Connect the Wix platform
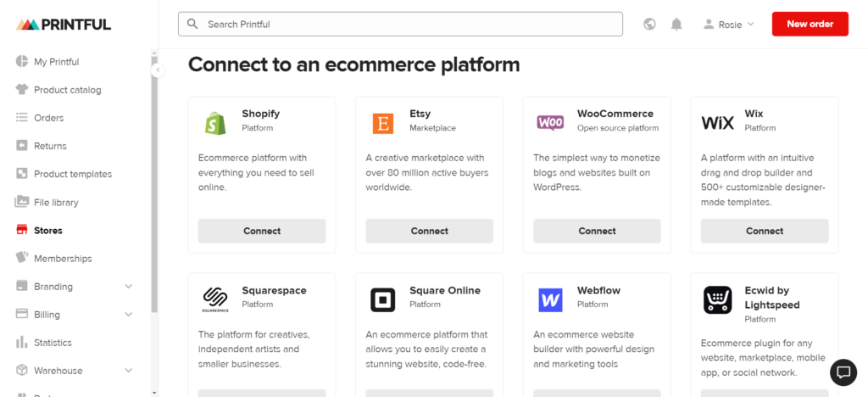868x397 pixels. click(x=764, y=231)
